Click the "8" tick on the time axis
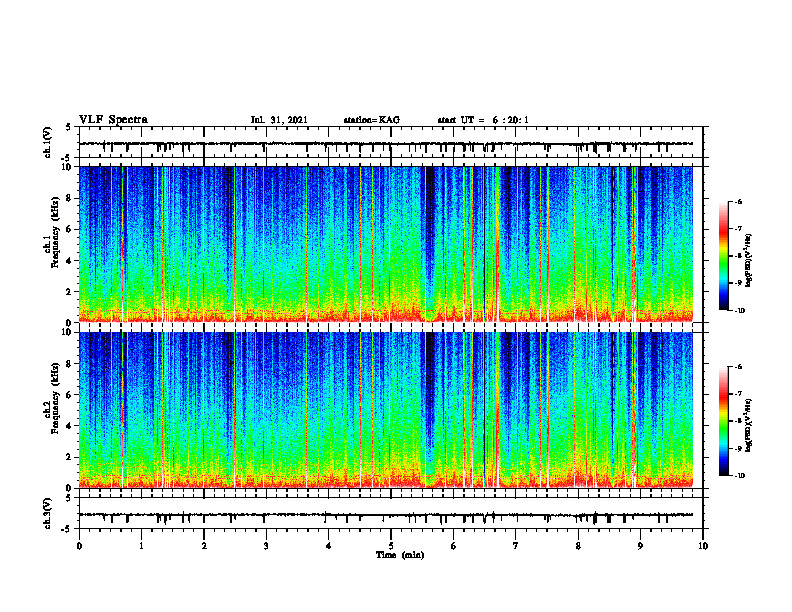Viewport: 792px width, 612px height. pos(578,546)
